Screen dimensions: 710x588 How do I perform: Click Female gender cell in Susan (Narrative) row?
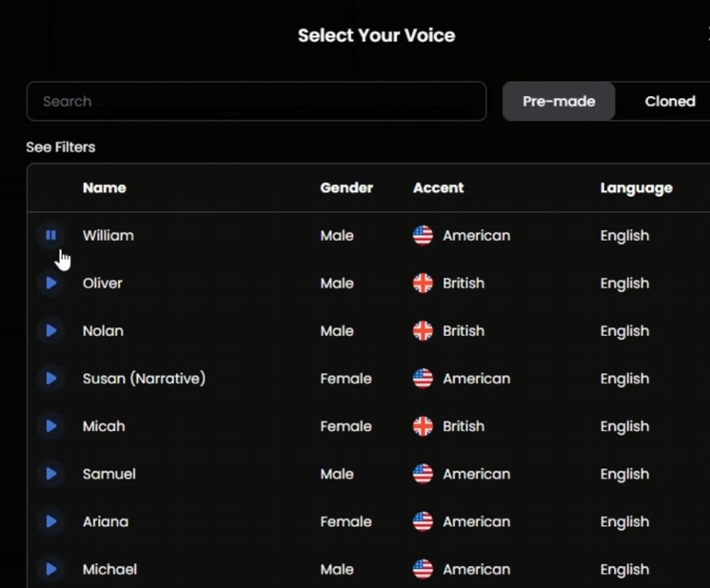coord(345,379)
